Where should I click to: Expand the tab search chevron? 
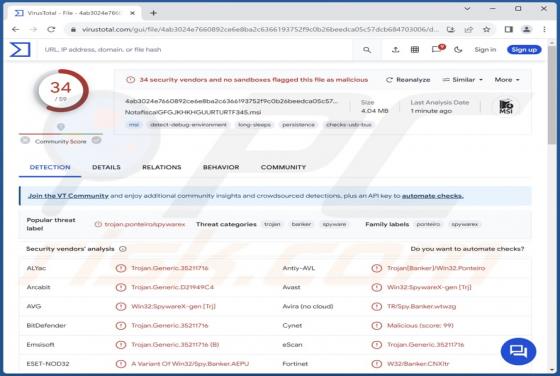click(467, 9)
